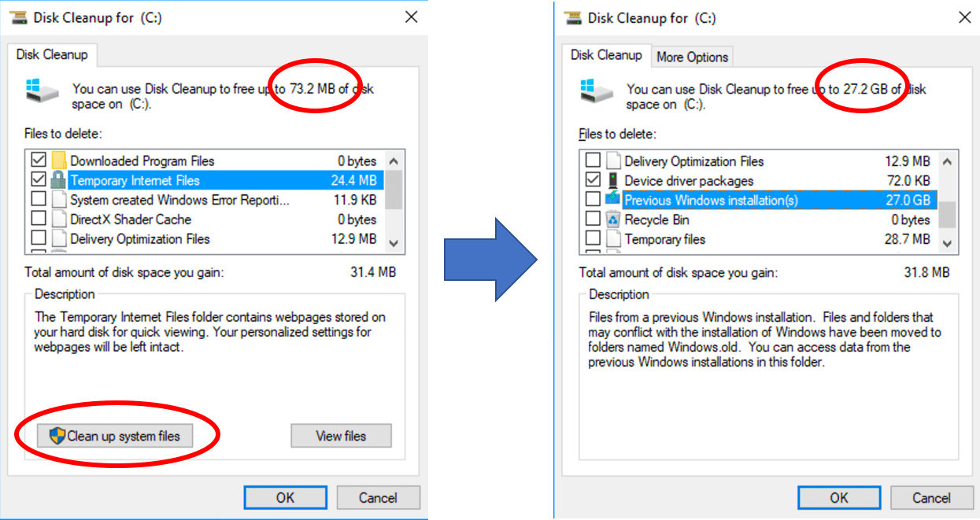Click Cancel in left Disk Cleanup window
The image size is (980, 520).
tap(378, 497)
